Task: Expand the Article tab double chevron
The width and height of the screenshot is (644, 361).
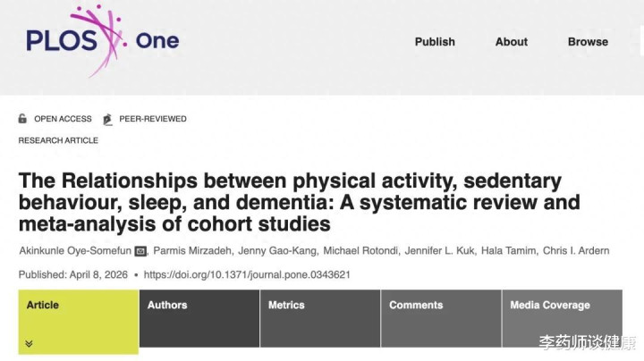Action: (x=29, y=343)
